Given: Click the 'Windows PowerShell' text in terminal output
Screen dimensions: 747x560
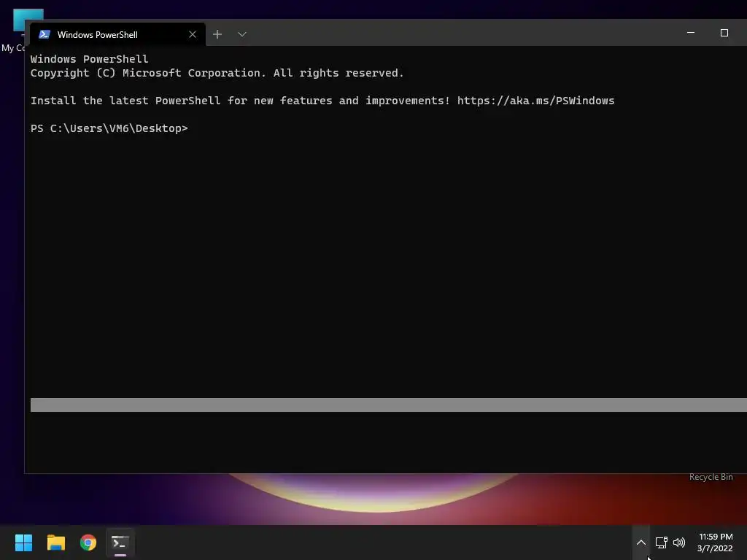Looking at the screenshot, I should (x=89, y=59).
